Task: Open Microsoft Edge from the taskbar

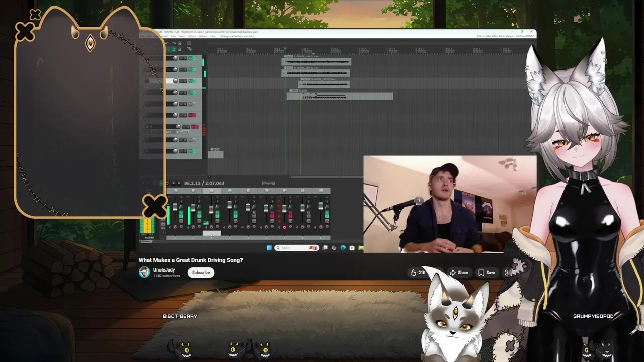Action: click(343, 248)
